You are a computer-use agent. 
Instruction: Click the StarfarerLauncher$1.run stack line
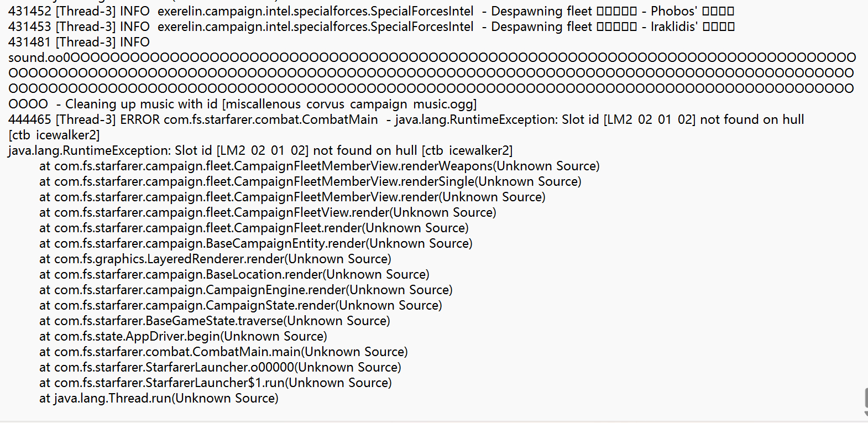click(215, 383)
